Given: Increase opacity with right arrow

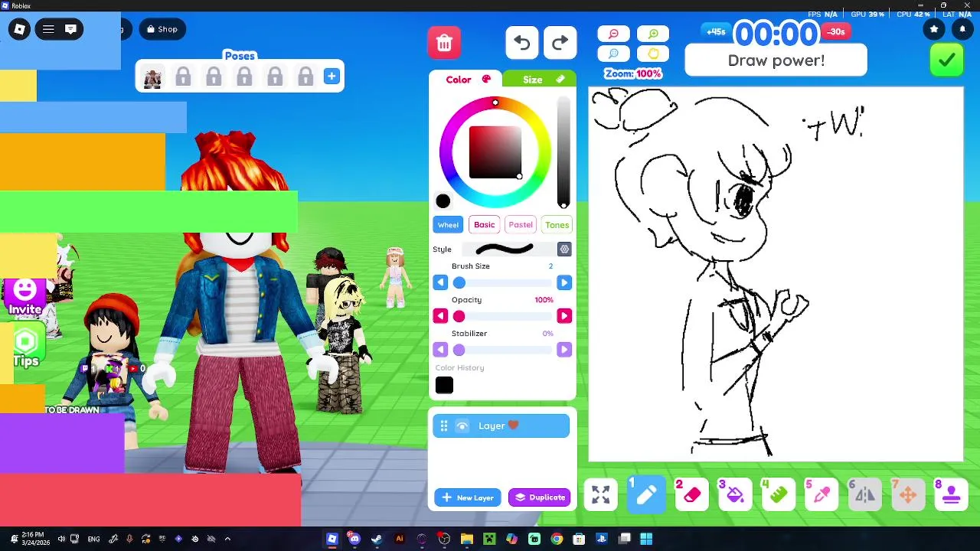Looking at the screenshot, I should [564, 316].
